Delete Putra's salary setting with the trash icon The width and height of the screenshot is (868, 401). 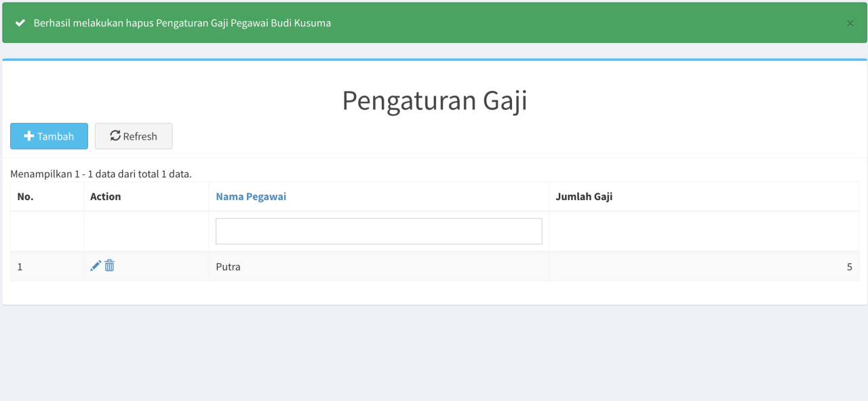pyautogui.click(x=110, y=266)
